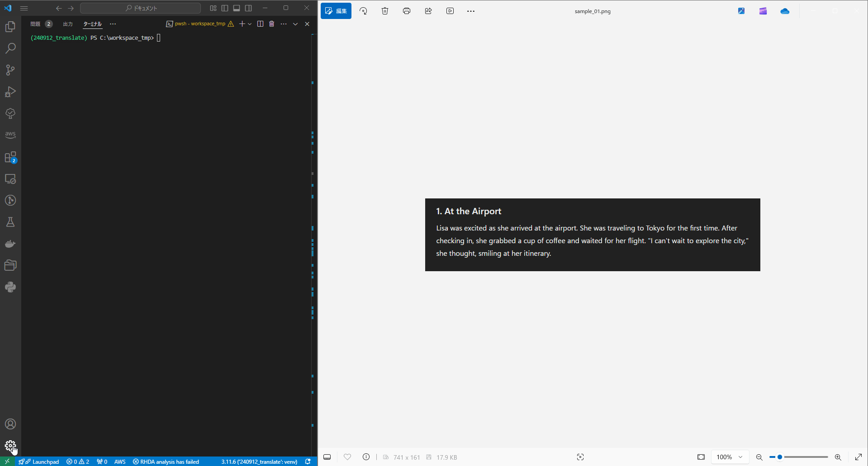Close the terminal panel
This screenshot has height=466, width=868.
[x=307, y=24]
